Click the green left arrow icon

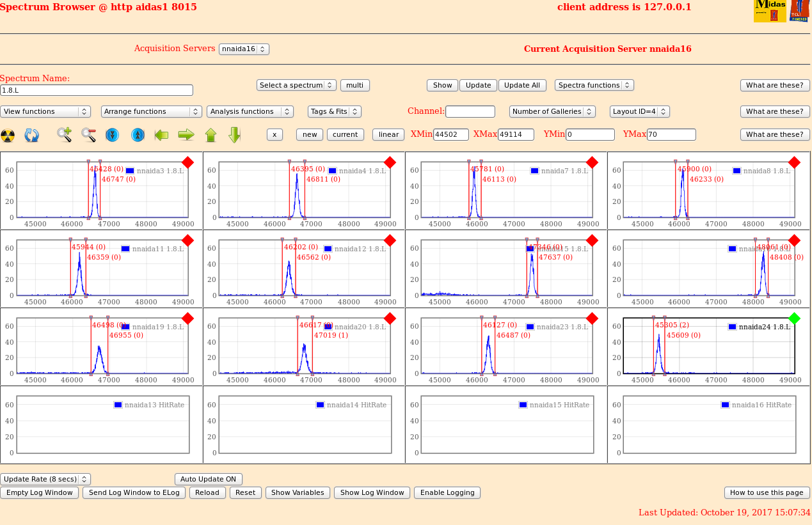point(161,134)
